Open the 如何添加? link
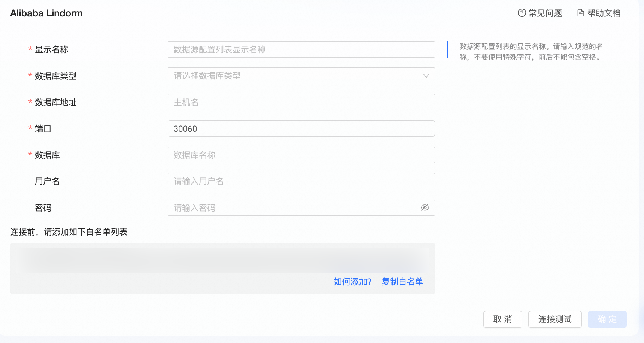This screenshot has height=343, width=644. (352, 282)
